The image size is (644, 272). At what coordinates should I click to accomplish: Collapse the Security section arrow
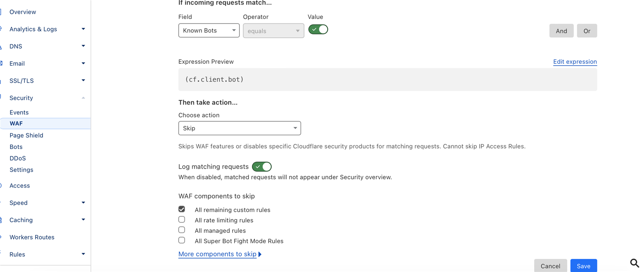coord(83,98)
